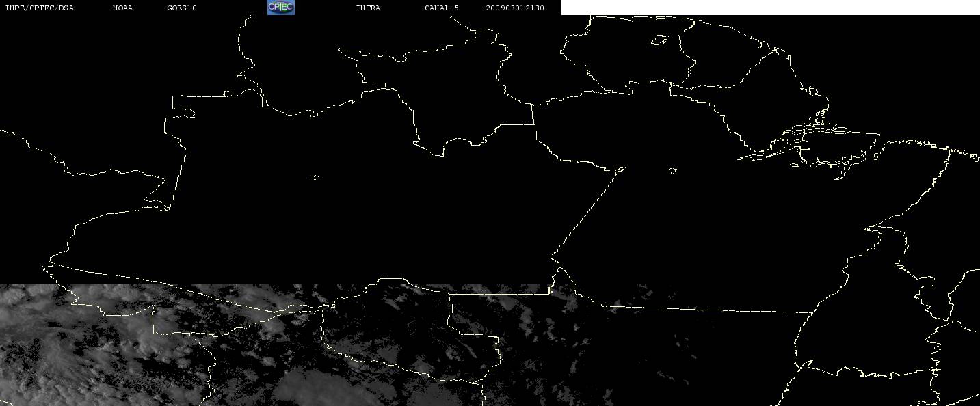Click the GOES10 satellite label
The image size is (980, 406).
(x=182, y=8)
